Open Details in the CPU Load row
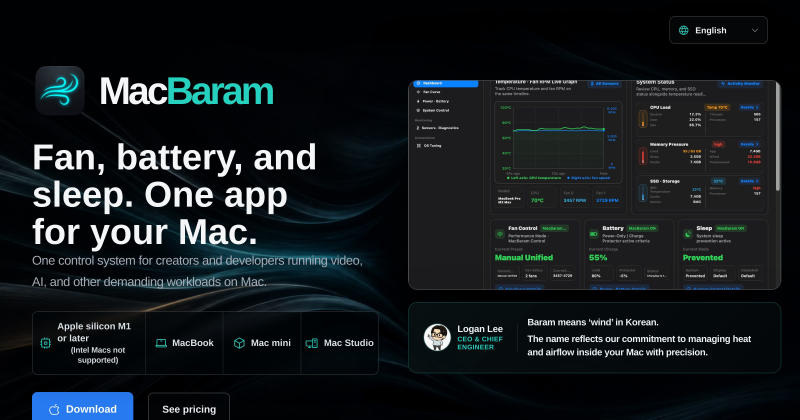The width and height of the screenshot is (800, 420). tap(749, 108)
